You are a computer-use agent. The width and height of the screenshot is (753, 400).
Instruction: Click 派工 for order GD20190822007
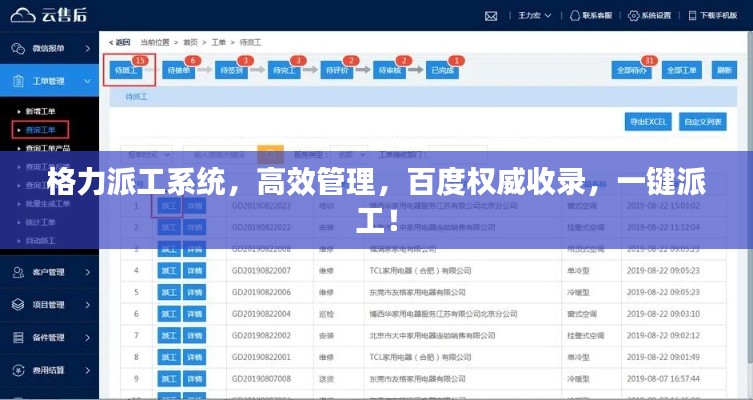pyautogui.click(x=169, y=271)
